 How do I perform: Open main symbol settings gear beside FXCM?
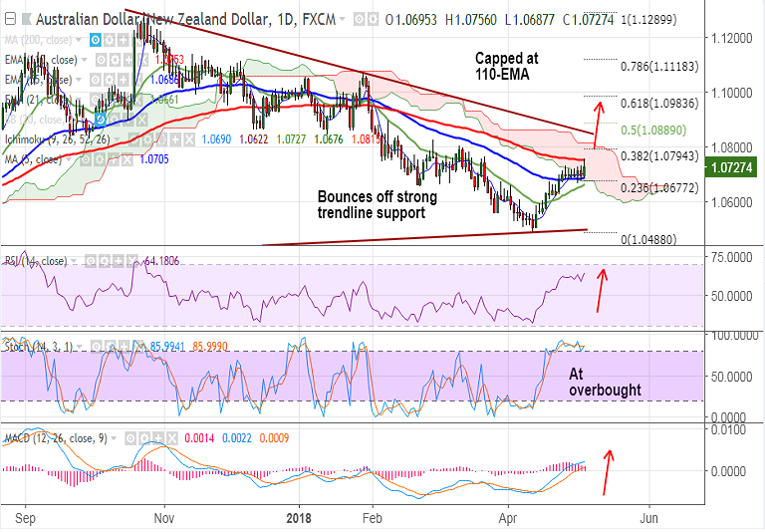point(373,20)
